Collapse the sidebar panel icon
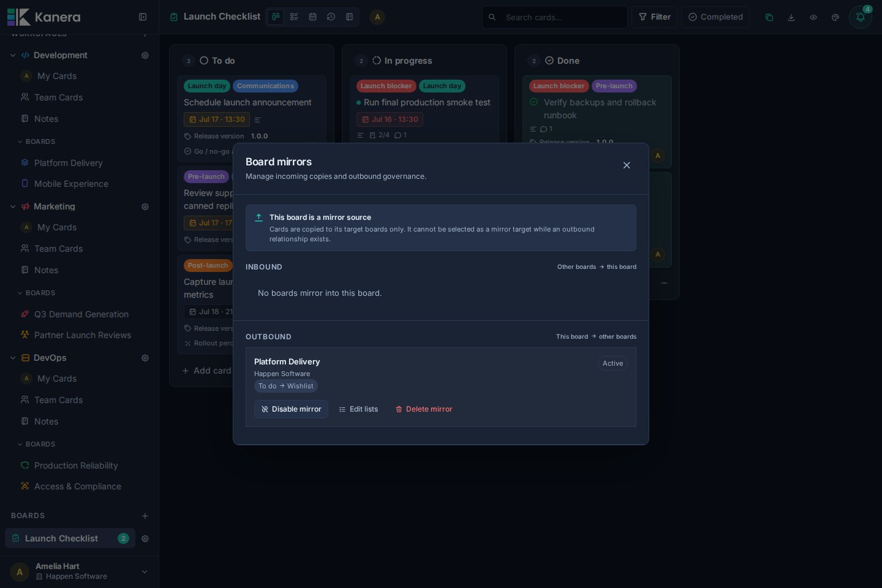This screenshot has width=882, height=588. tap(143, 17)
